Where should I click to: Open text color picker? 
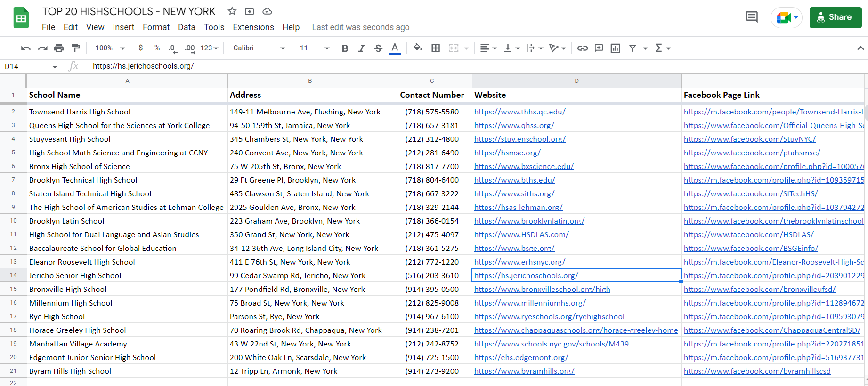395,48
